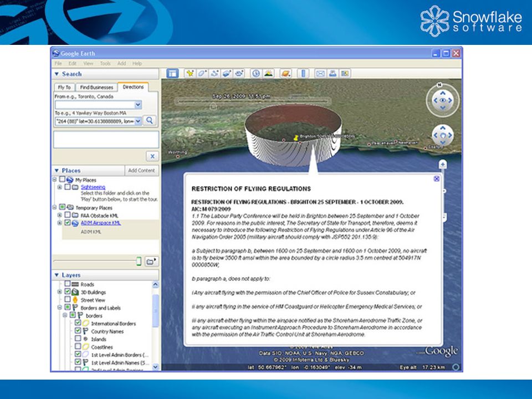Switch to the Find Businesses tab

tap(96, 87)
